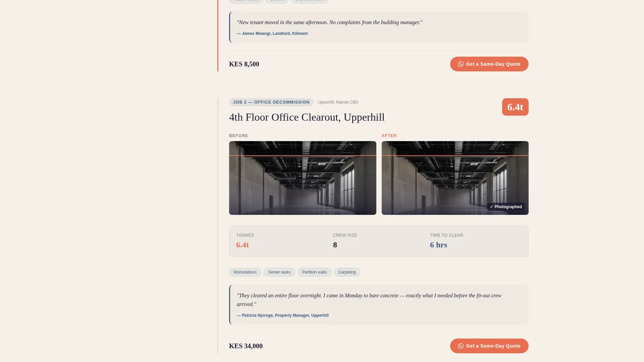Click the quote about new tenant moving in
This screenshot has width=644, height=362.
[x=329, y=22]
